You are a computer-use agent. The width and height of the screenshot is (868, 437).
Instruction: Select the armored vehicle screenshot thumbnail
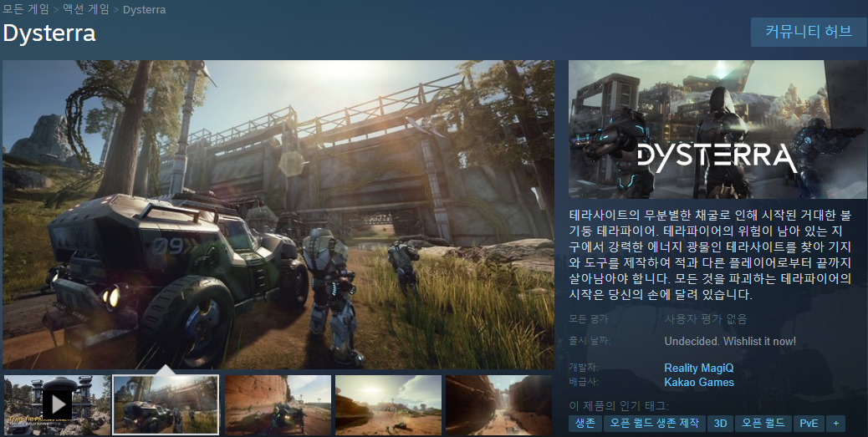pyautogui.click(x=166, y=405)
